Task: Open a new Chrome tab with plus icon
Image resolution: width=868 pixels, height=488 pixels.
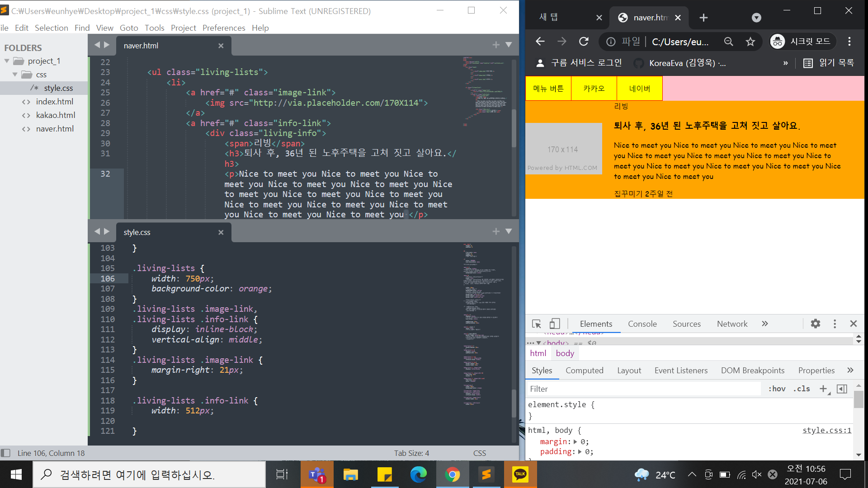Action: tap(703, 18)
